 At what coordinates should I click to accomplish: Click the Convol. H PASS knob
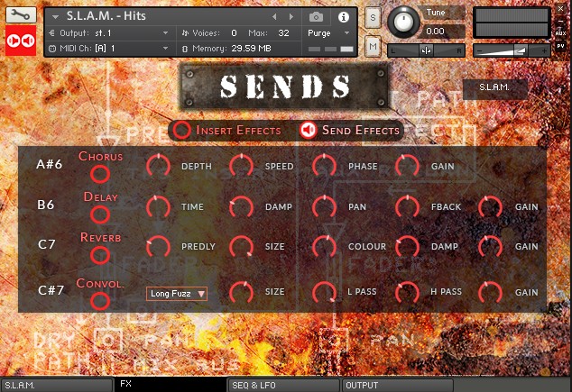tap(408, 293)
